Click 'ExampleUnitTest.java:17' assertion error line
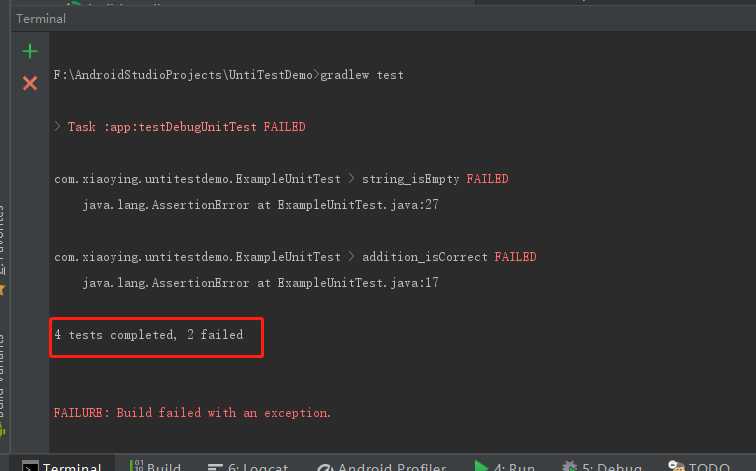 click(260, 283)
